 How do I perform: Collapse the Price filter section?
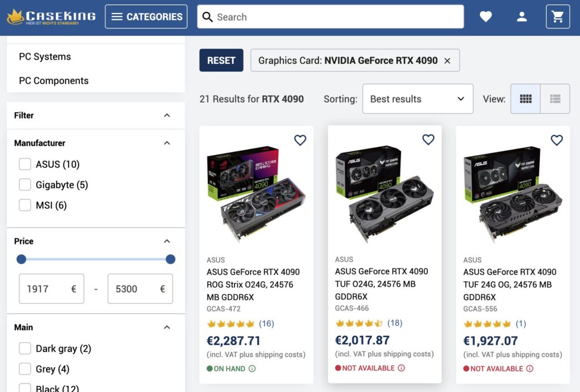[x=167, y=241]
